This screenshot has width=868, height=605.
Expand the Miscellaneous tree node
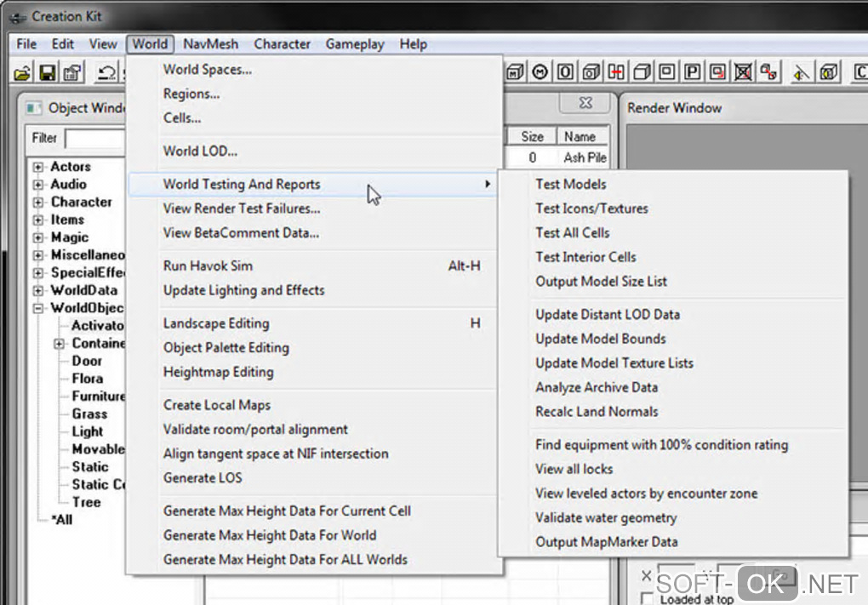pyautogui.click(x=37, y=256)
